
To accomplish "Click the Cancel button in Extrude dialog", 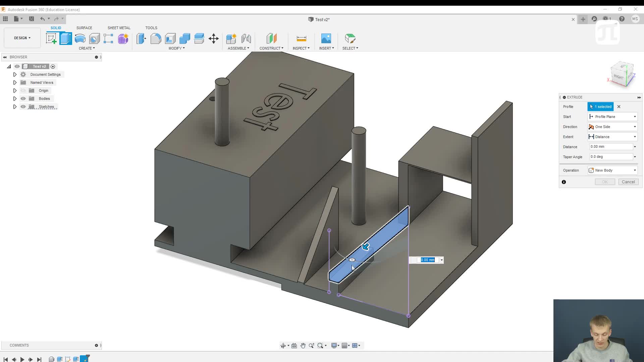I will [x=628, y=182].
